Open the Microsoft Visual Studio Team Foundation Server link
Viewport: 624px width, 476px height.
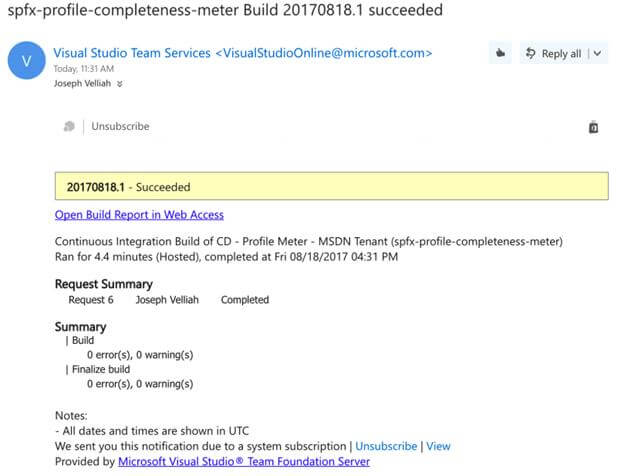pos(244,461)
